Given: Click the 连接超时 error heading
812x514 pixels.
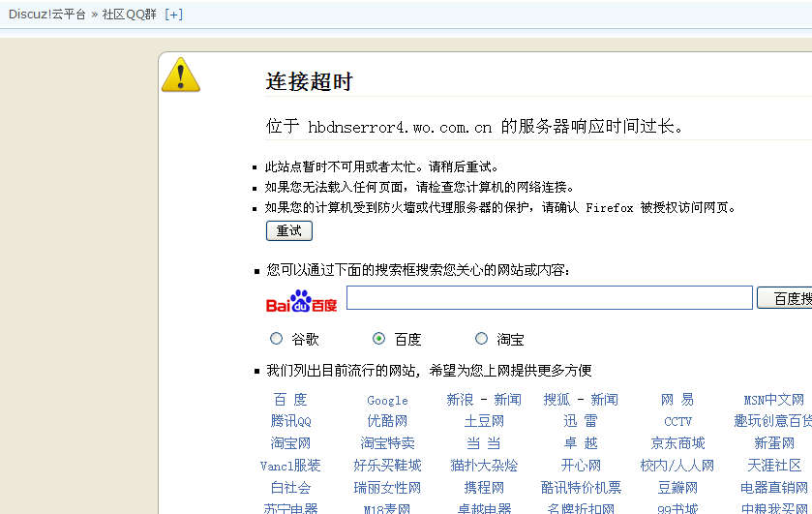Looking at the screenshot, I should [x=309, y=82].
